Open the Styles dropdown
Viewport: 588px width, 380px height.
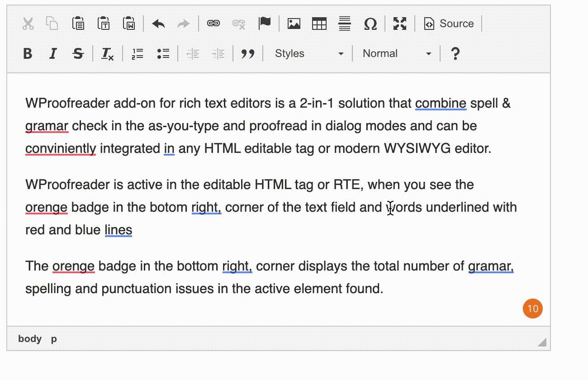coord(308,53)
